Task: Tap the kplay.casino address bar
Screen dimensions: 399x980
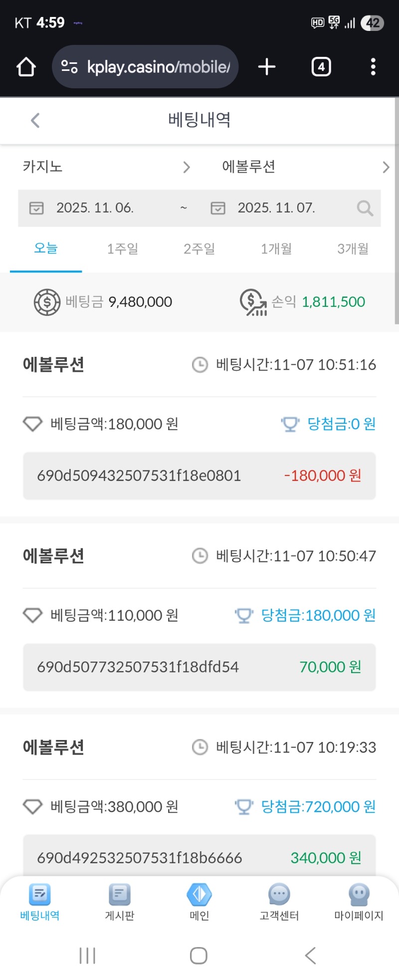Action: tap(150, 67)
